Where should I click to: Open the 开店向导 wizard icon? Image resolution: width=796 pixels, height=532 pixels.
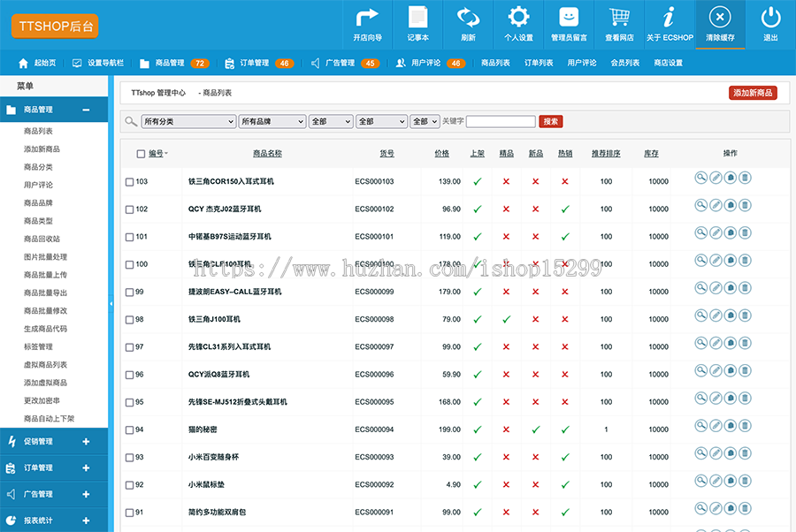point(367,25)
